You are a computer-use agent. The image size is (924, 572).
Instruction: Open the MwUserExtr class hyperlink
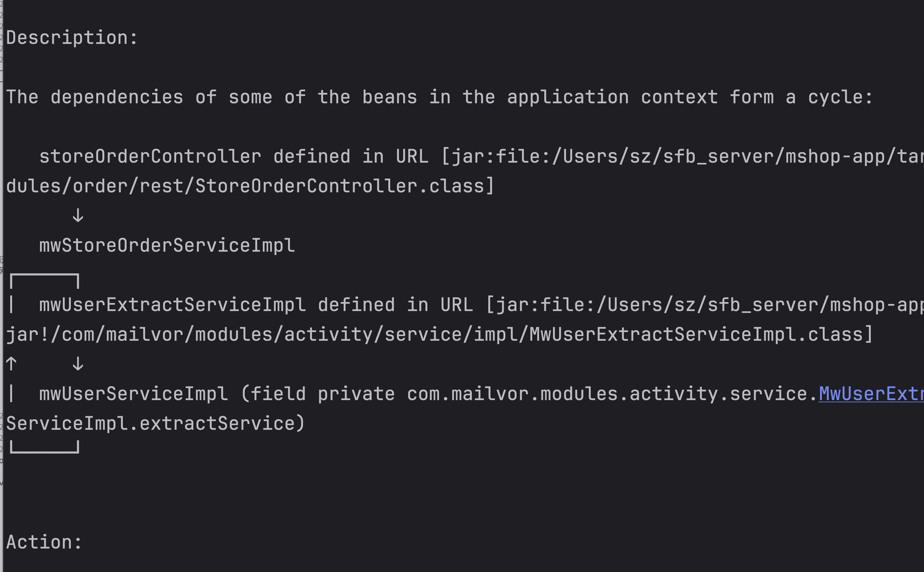pos(871,394)
